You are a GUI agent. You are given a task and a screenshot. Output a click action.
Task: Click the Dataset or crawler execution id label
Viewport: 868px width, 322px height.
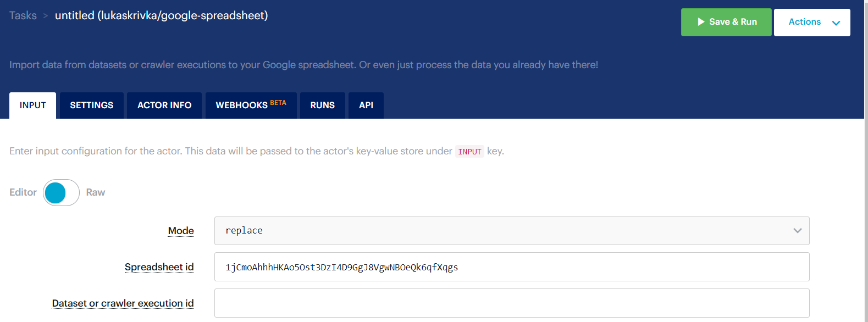[x=123, y=303]
